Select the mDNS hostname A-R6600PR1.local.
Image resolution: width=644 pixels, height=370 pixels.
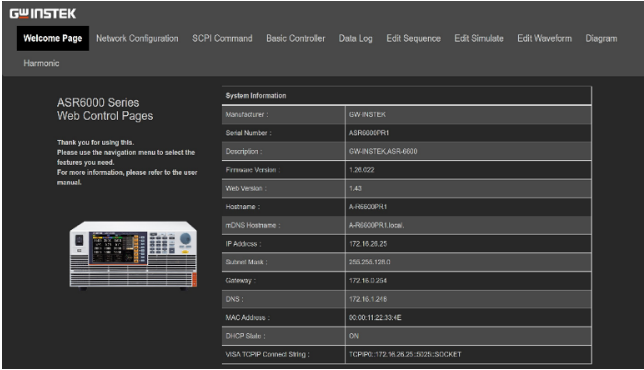(x=376, y=225)
